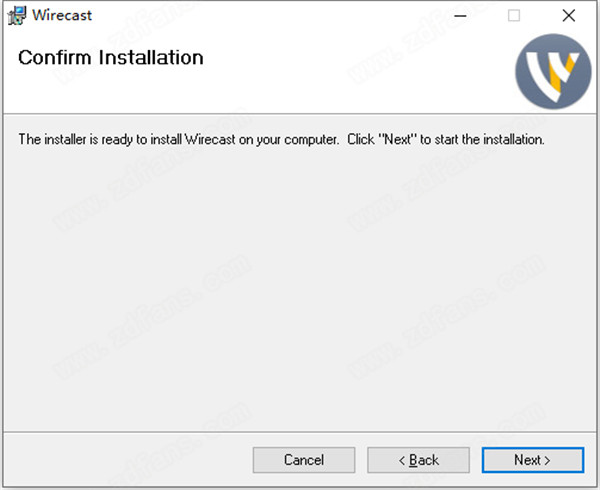Click the empty gray content panel
This screenshot has width=600, height=490.
[300, 287]
